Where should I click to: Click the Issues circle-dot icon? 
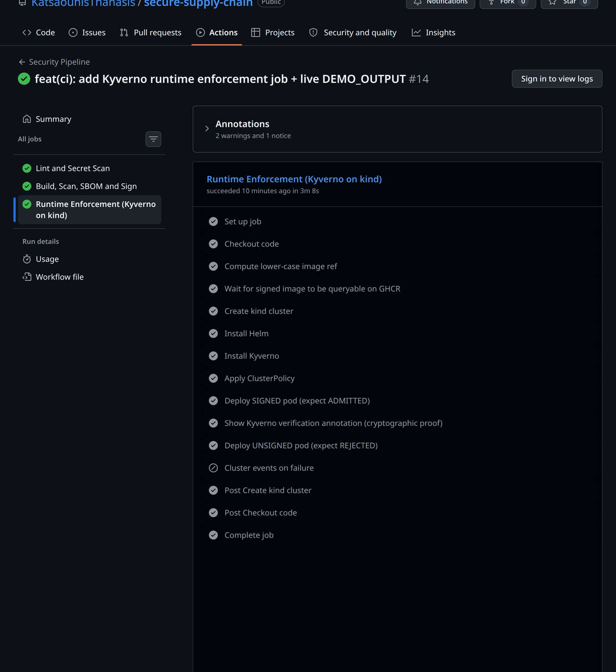[73, 33]
